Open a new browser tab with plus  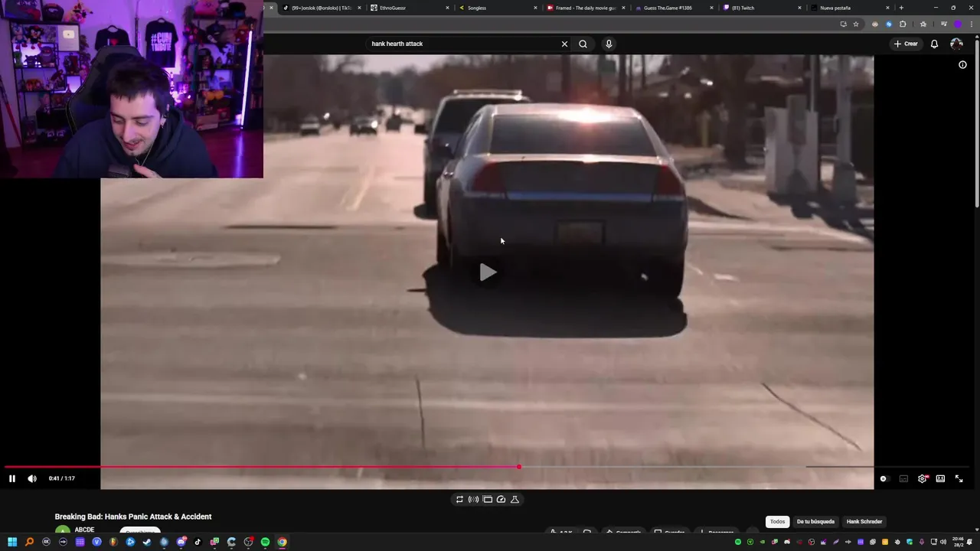(901, 8)
